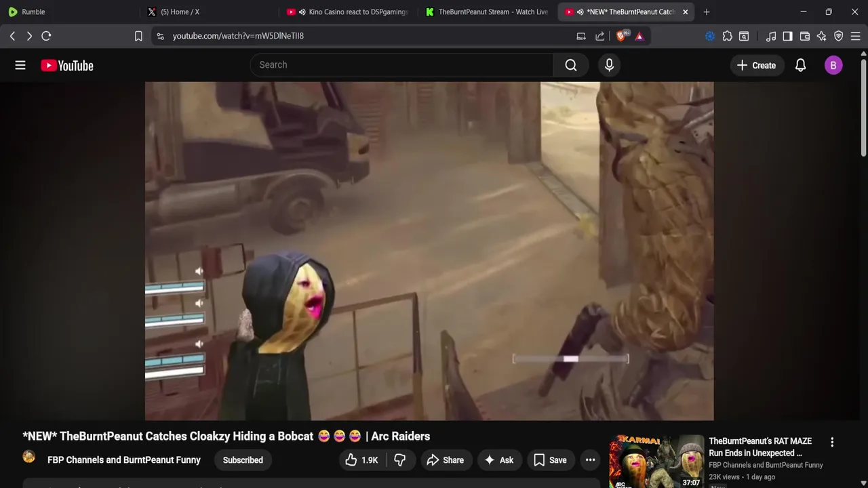Click the channel avatar beside the channel name
Image resolution: width=868 pixels, height=488 pixels.
click(29, 457)
